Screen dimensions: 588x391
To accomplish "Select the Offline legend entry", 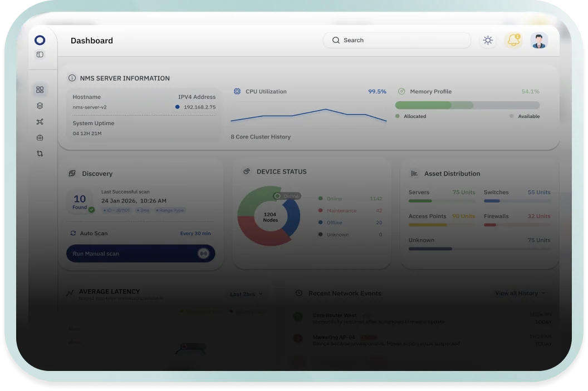I will tap(350, 222).
